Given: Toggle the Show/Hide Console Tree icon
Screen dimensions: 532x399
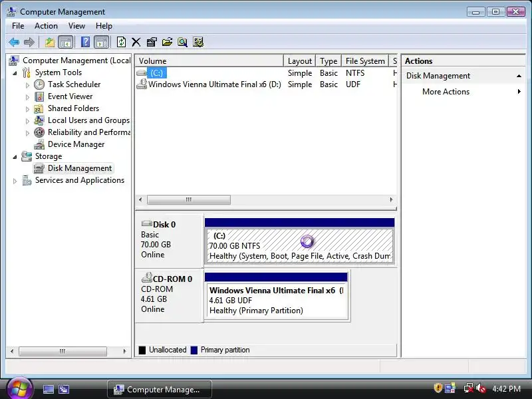Looking at the screenshot, I should click(65, 42).
